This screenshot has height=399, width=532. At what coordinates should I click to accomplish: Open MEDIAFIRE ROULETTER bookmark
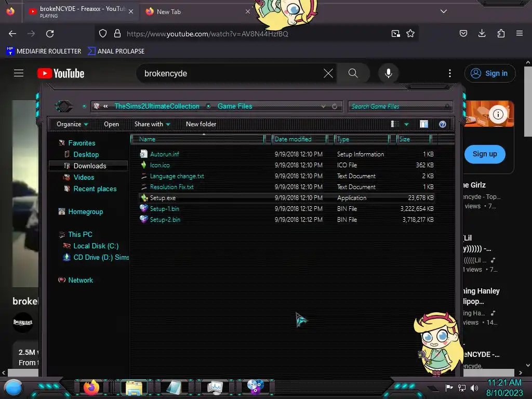pyautogui.click(x=44, y=51)
